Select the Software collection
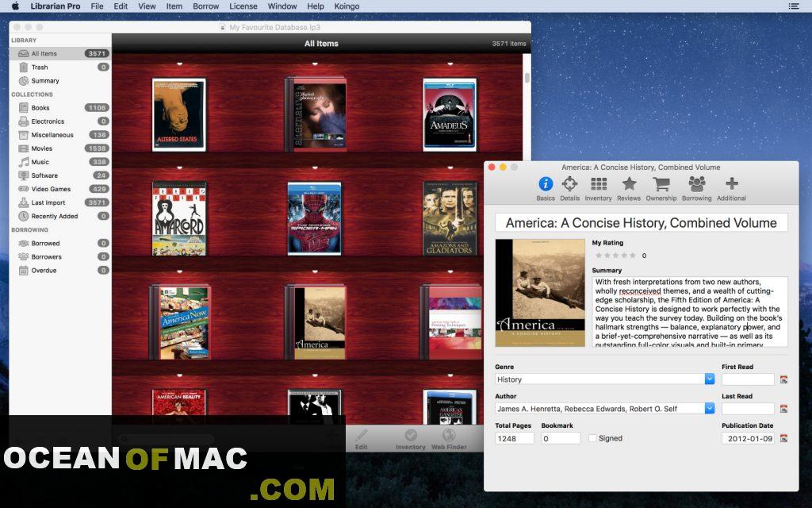This screenshot has height=508, width=812. (60, 175)
